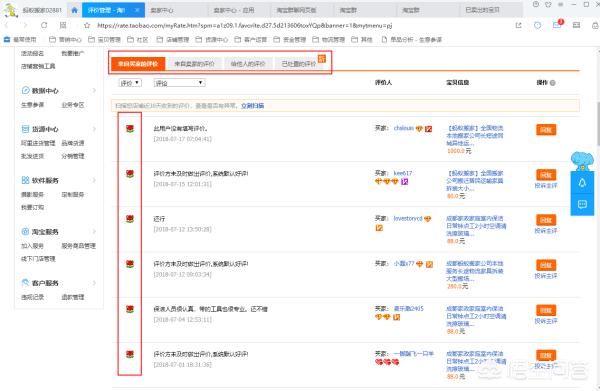600x391 pixels.
Task: Click the 客户服务 sidebar icon
Action: click(25, 283)
